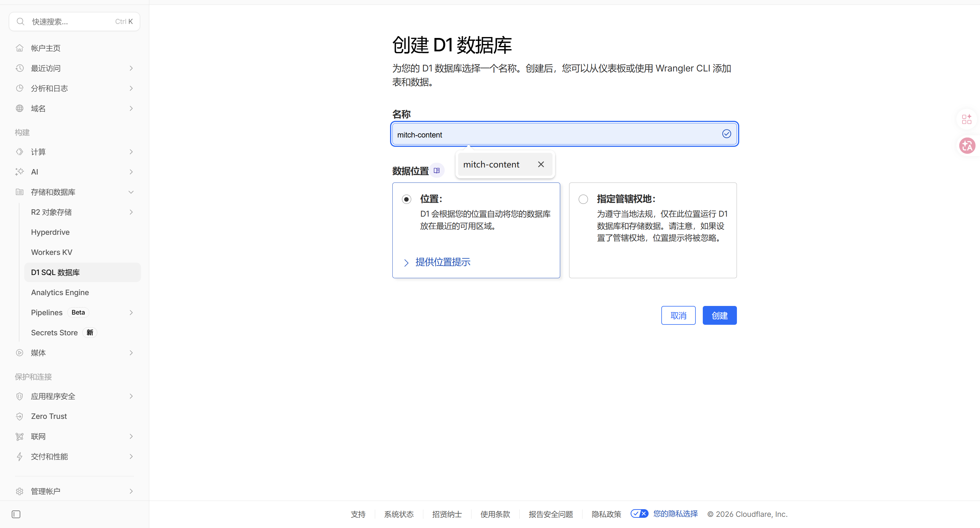Open the 招贤纳士 footer link

(447, 514)
